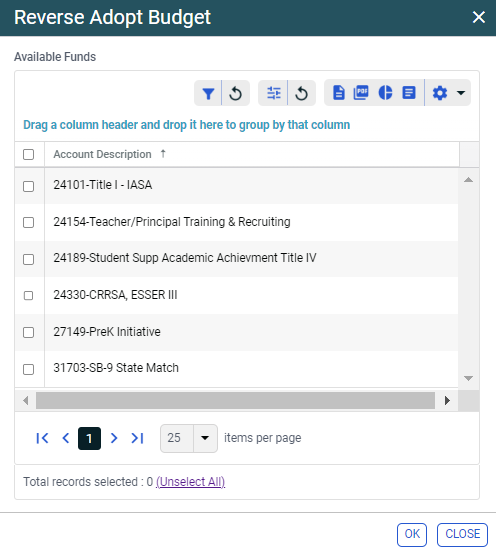496x554 pixels.
Task: Click the list view icon
Action: 409,93
